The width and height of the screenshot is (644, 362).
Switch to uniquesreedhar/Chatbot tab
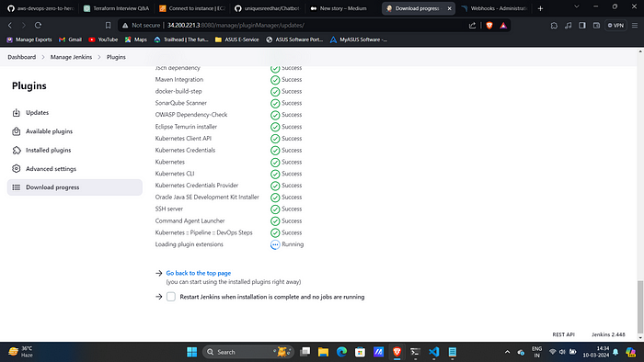[x=268, y=8]
